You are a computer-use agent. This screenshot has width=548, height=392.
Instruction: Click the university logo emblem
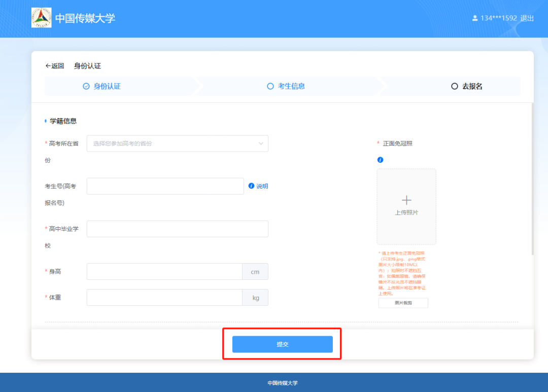[x=41, y=18]
